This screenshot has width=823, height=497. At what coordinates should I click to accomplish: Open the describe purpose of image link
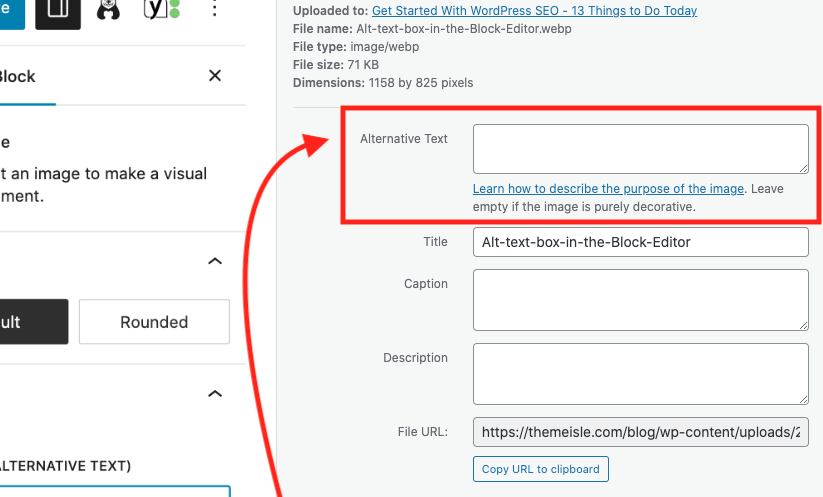608,188
